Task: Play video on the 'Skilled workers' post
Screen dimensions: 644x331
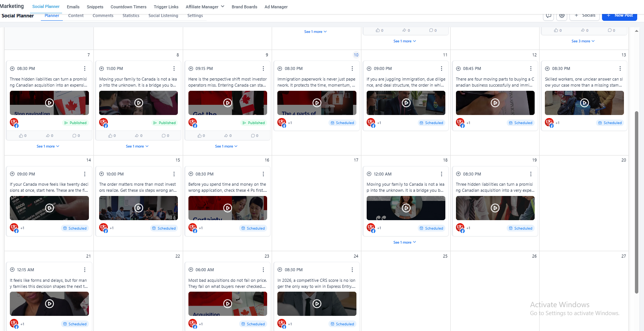Action: pyautogui.click(x=585, y=103)
